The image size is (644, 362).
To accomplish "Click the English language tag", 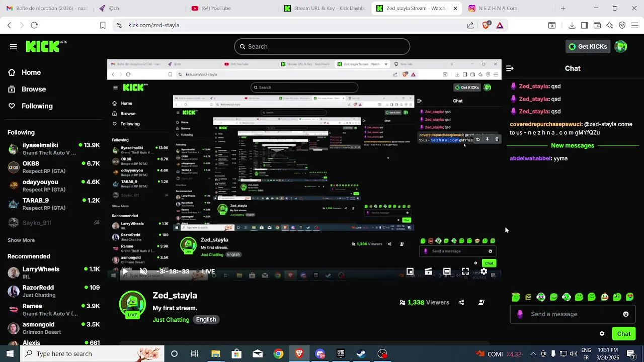I will point(206,320).
